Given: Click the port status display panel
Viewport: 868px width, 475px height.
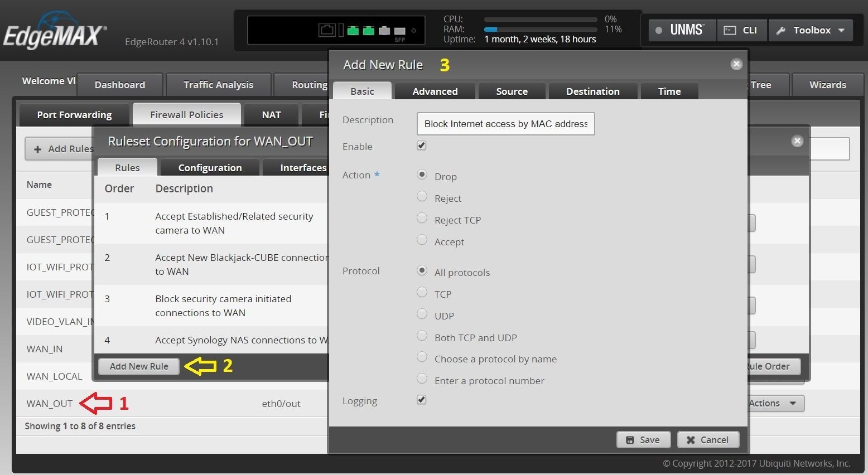Looking at the screenshot, I should click(x=336, y=30).
